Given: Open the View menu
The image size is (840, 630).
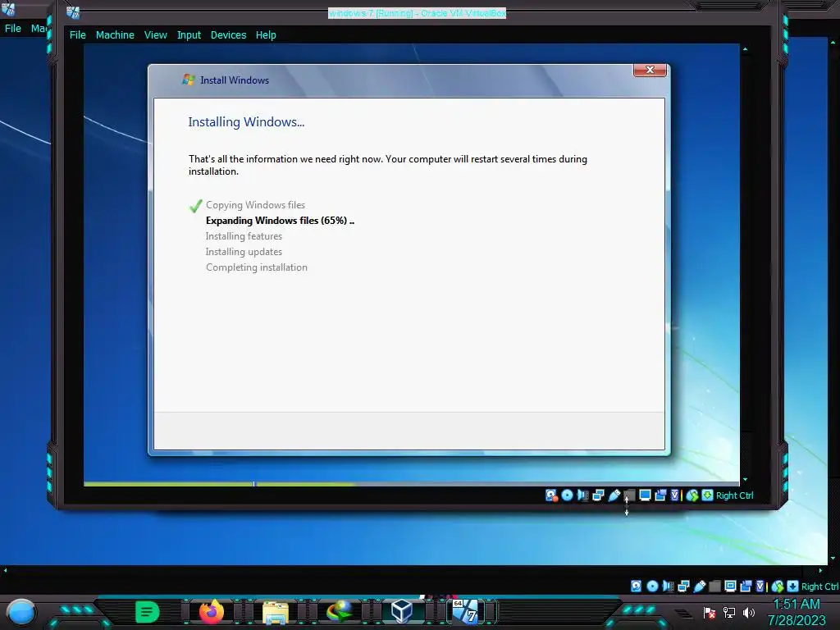Looking at the screenshot, I should tap(155, 34).
